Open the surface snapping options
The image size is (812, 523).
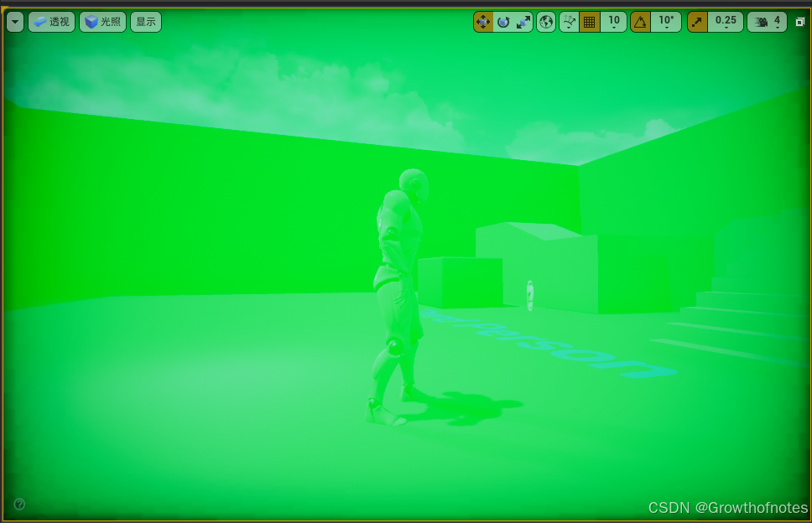click(569, 22)
